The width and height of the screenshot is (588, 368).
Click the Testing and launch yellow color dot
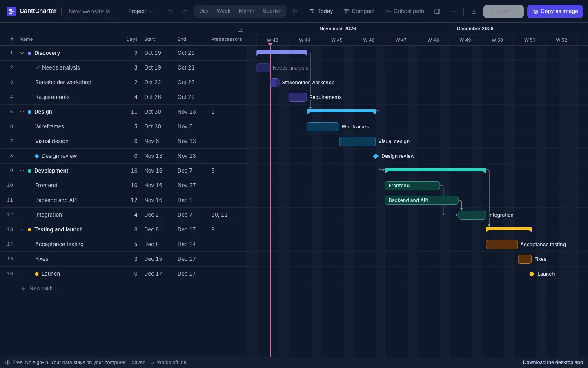point(29,230)
